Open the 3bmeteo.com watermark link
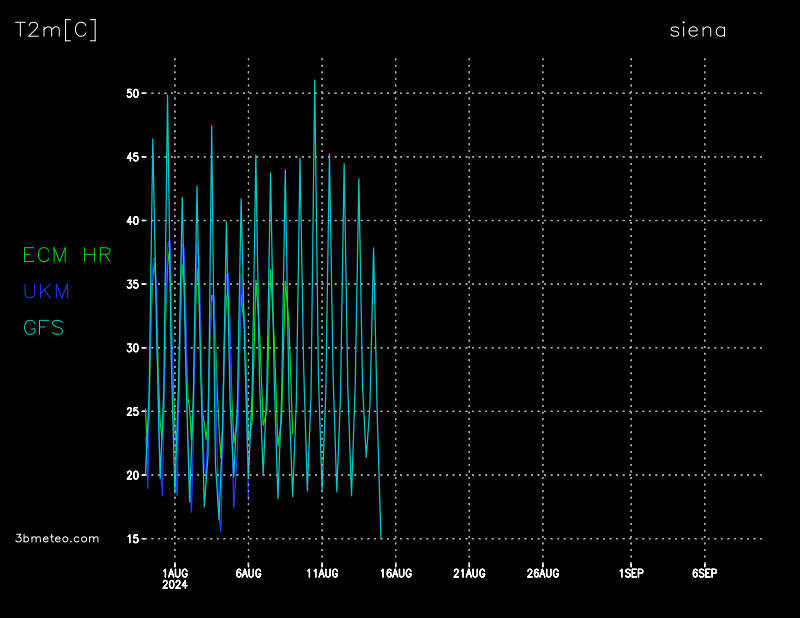The image size is (800, 618). point(58,538)
